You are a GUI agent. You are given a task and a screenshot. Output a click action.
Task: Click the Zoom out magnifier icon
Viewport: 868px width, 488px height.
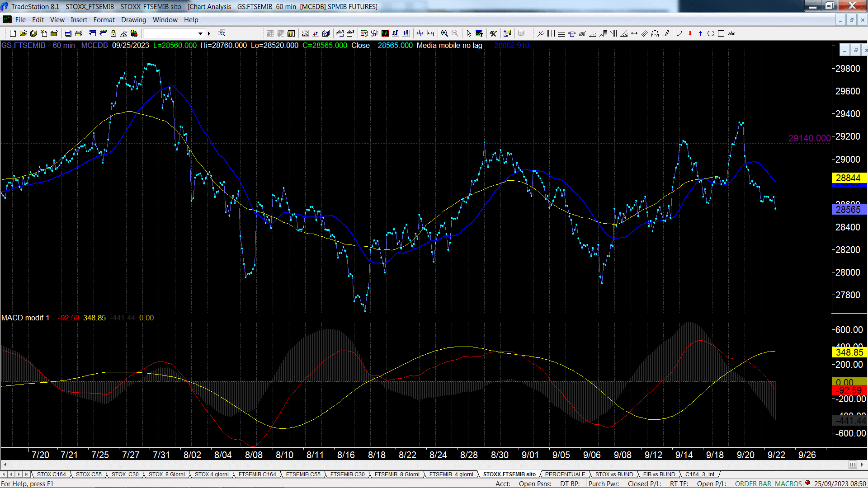pos(455,33)
